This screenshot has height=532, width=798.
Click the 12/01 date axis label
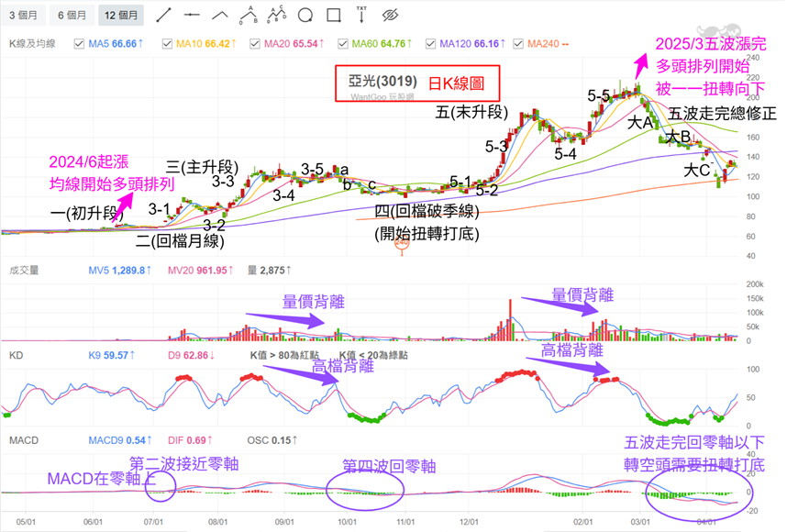coord(469,522)
